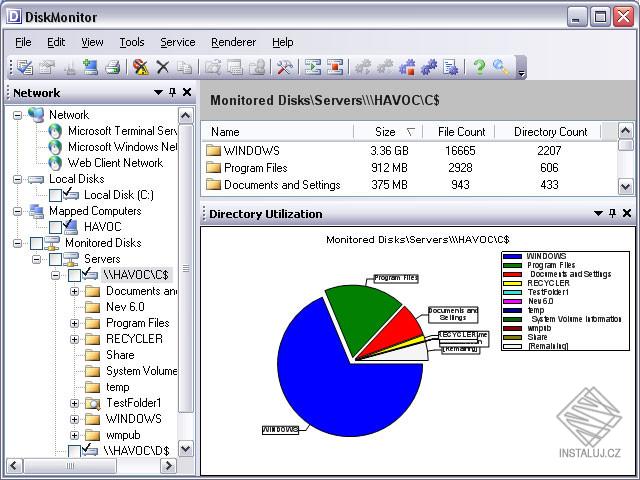Screen dimensions: 640x480
Task: Click the Mapped Computers icon in tree
Action: pyautogui.click(x=36, y=211)
